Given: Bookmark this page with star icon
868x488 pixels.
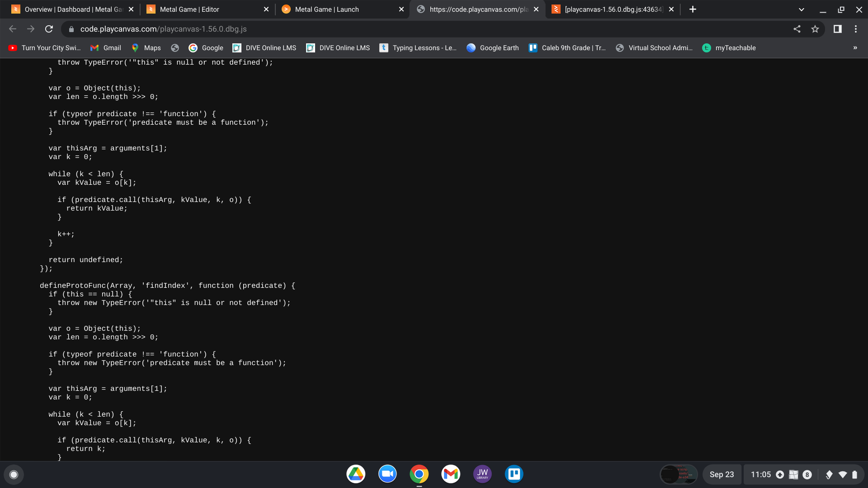Looking at the screenshot, I should point(815,29).
